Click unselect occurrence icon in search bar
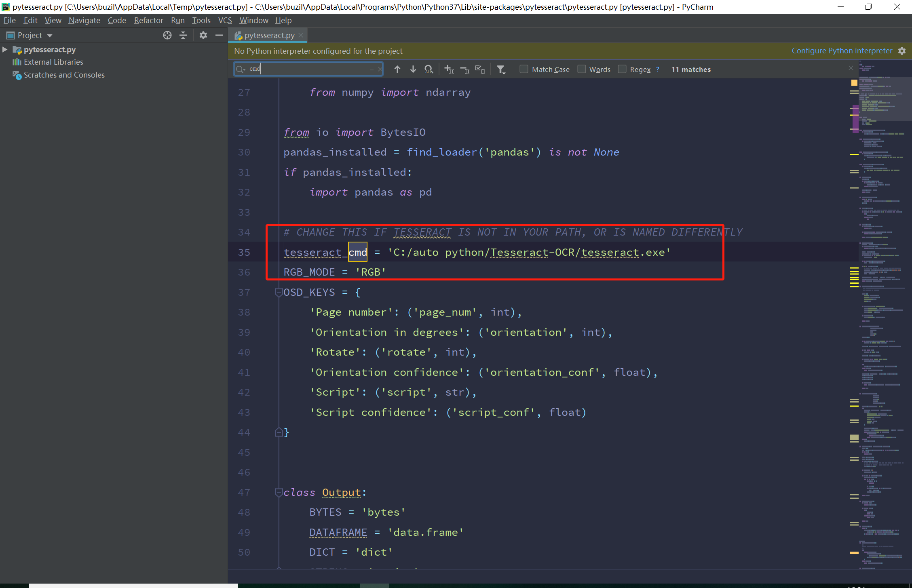The height and width of the screenshot is (588, 912). (465, 70)
